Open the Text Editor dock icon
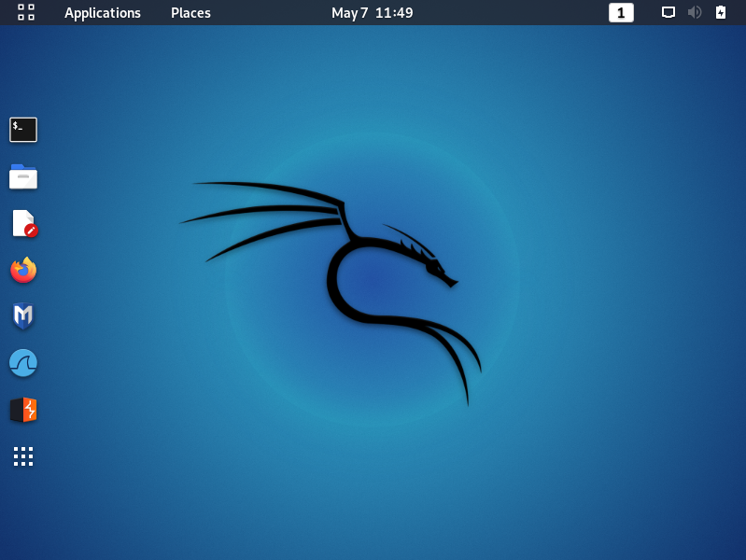This screenshot has height=560, width=746. 24,223
